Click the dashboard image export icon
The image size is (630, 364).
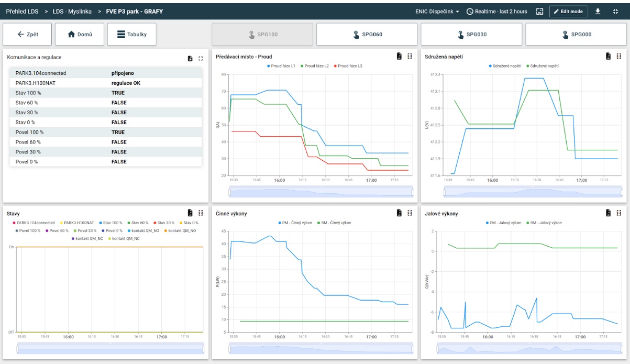[x=539, y=12]
